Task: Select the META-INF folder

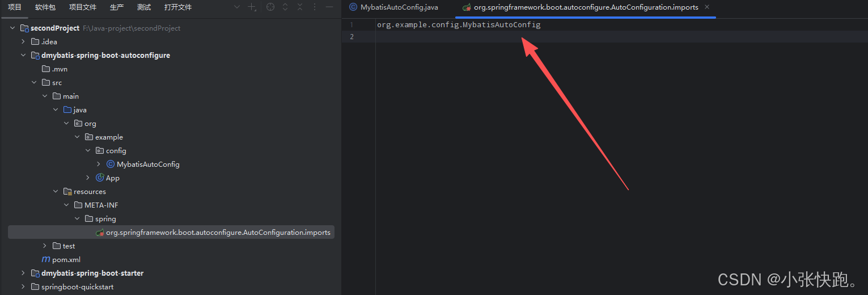Action: [x=101, y=205]
